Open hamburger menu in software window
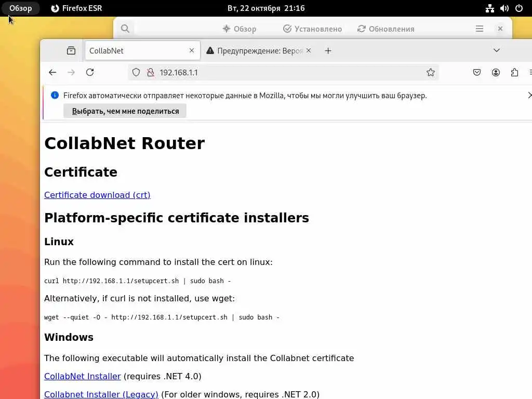 point(480,29)
